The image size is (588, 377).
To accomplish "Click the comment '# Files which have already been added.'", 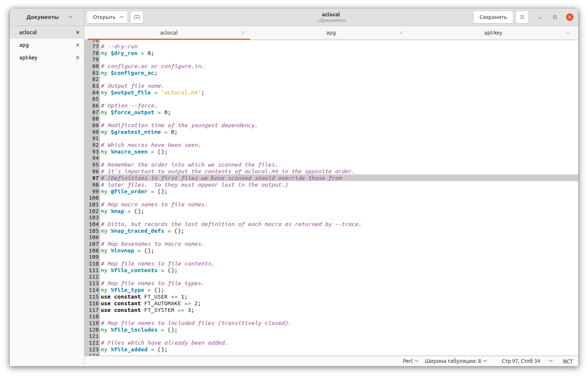I will (164, 343).
